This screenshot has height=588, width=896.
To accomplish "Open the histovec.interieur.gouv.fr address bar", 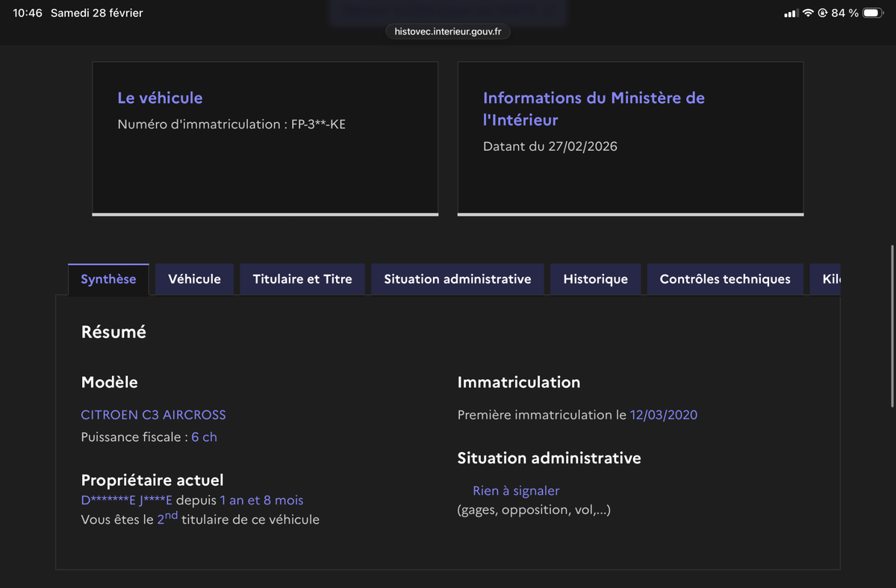I will coord(447,31).
